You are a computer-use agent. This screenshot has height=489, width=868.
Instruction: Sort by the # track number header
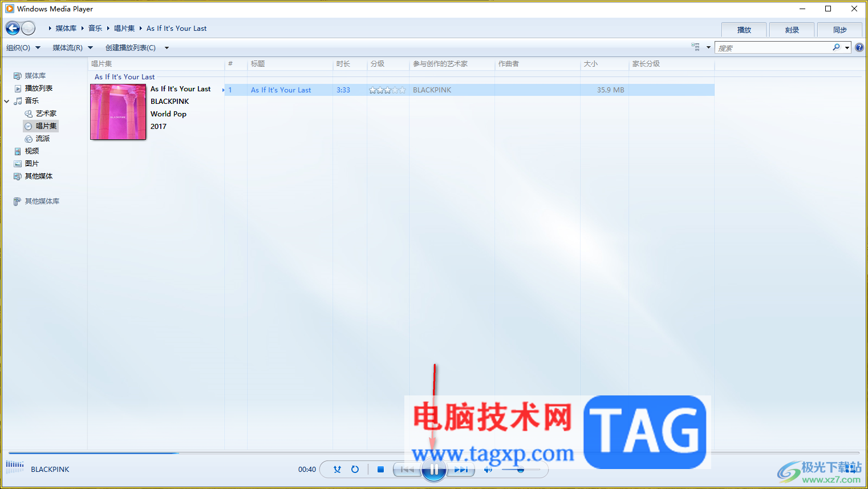click(236, 64)
